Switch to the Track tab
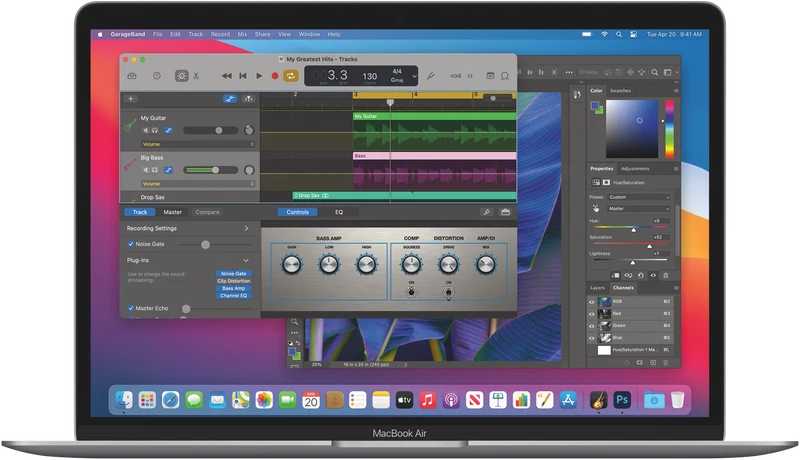This screenshot has width=800, height=460. (140, 212)
